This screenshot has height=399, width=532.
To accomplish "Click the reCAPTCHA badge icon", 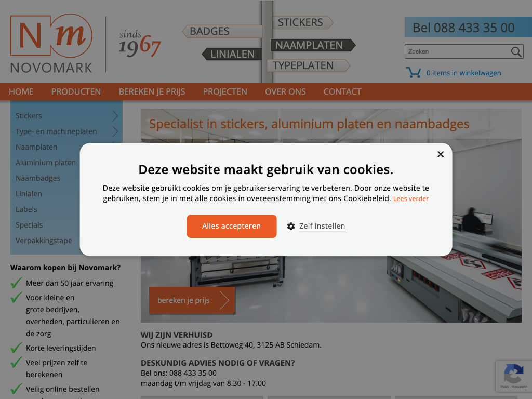I will 513,374.
